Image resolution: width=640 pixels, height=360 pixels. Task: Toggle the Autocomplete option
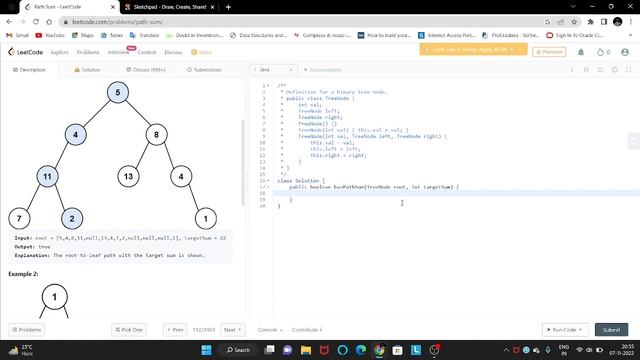click(x=322, y=70)
